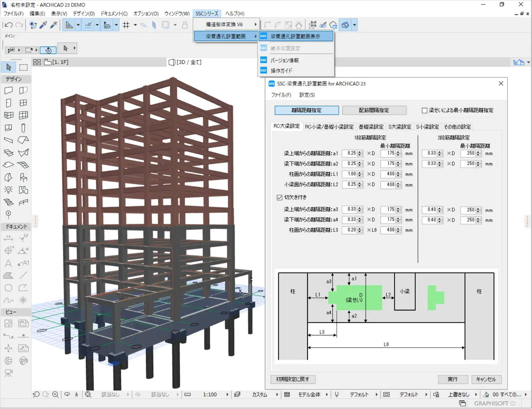532x409 pixels.
Task: Select the Text tool
Action: [9, 263]
